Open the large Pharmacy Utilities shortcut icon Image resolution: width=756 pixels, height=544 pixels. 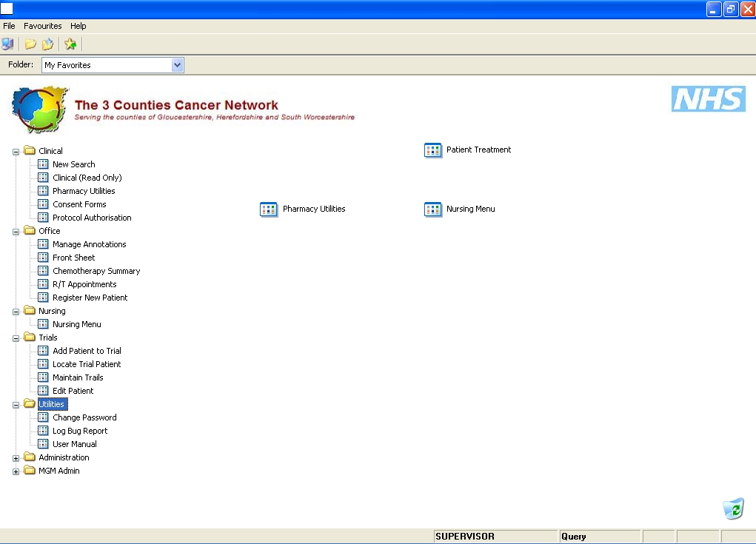[x=269, y=209]
